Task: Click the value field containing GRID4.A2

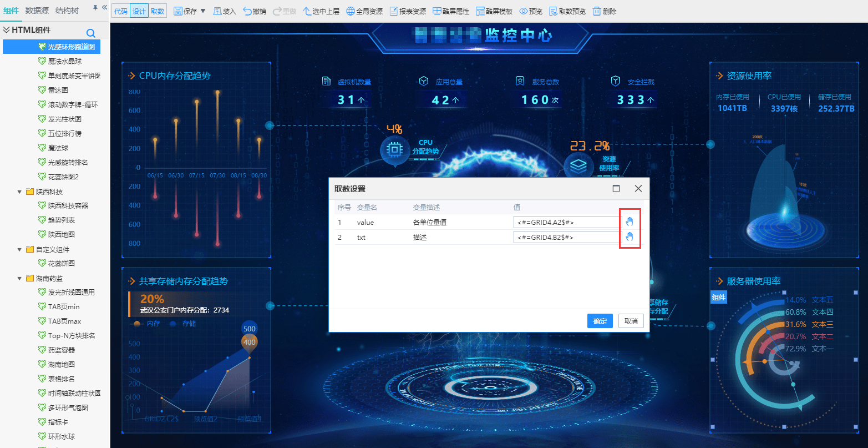Action: coord(567,222)
